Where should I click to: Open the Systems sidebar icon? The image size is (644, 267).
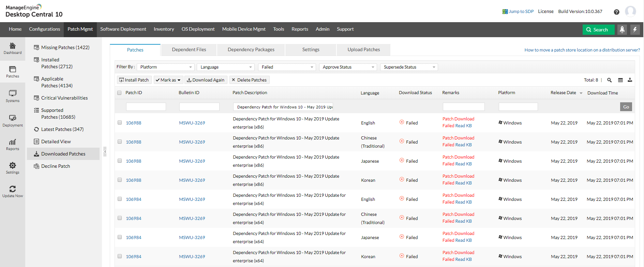[13, 93]
